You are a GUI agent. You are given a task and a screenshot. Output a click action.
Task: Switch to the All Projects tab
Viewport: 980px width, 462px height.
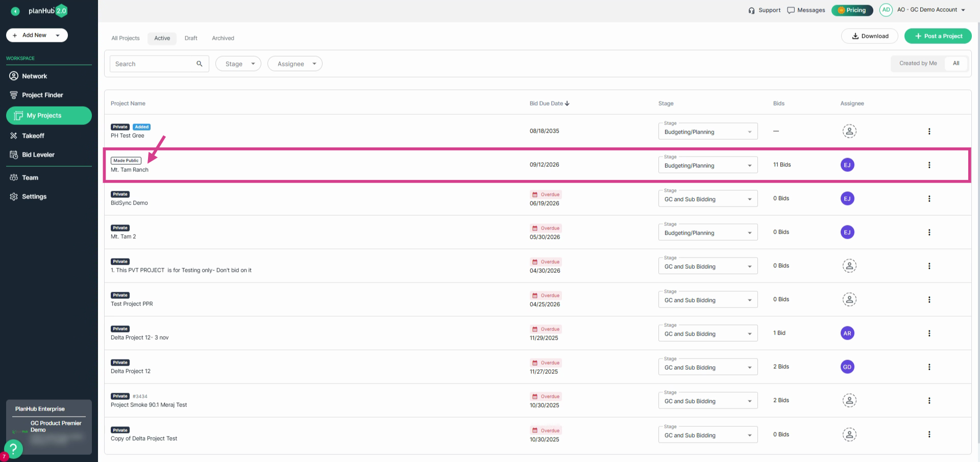pyautogui.click(x=126, y=38)
